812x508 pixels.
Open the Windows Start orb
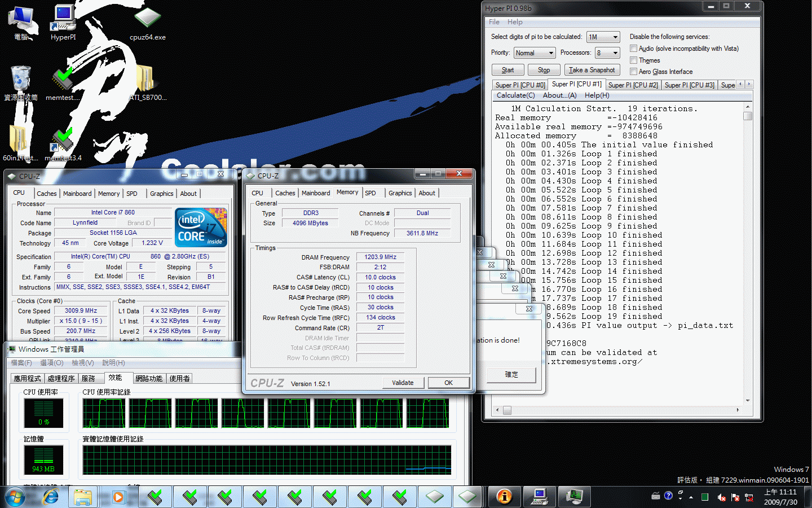pos(15,497)
